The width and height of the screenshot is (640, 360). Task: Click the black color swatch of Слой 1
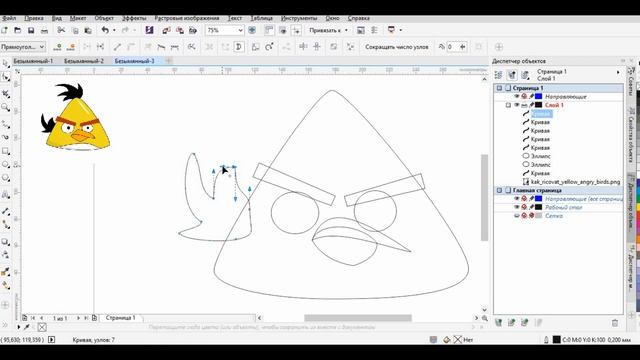(x=539, y=105)
